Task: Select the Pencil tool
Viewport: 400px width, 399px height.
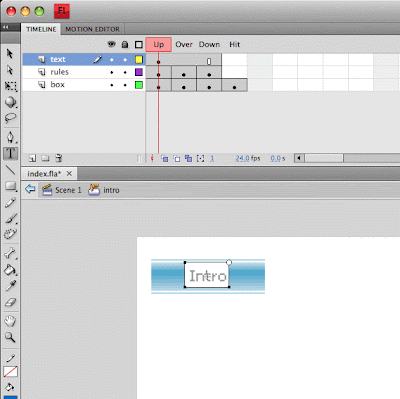Action: pyautogui.click(x=11, y=202)
